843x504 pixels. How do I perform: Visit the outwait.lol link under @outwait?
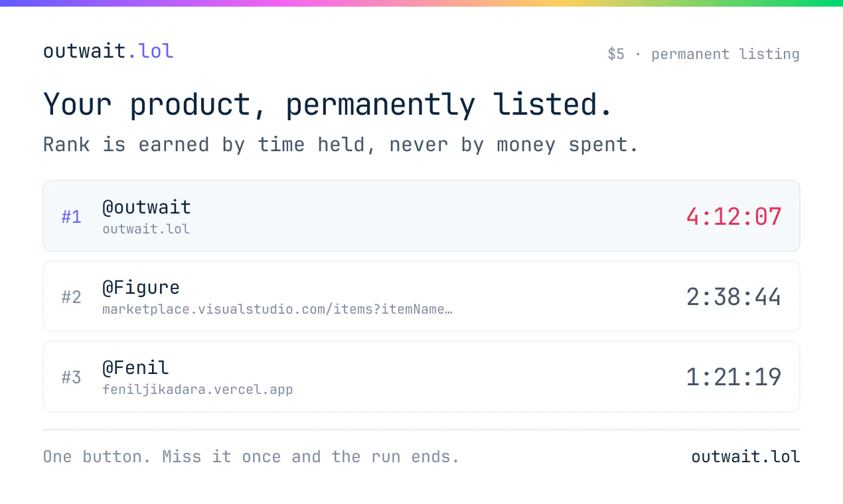146,229
